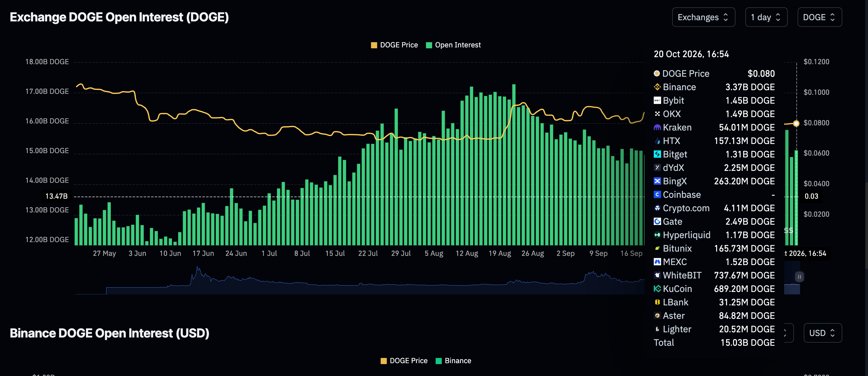Viewport: 868px width, 376px height.
Task: Click the 13.47B crosshair axis label
Action: pyautogui.click(x=56, y=196)
